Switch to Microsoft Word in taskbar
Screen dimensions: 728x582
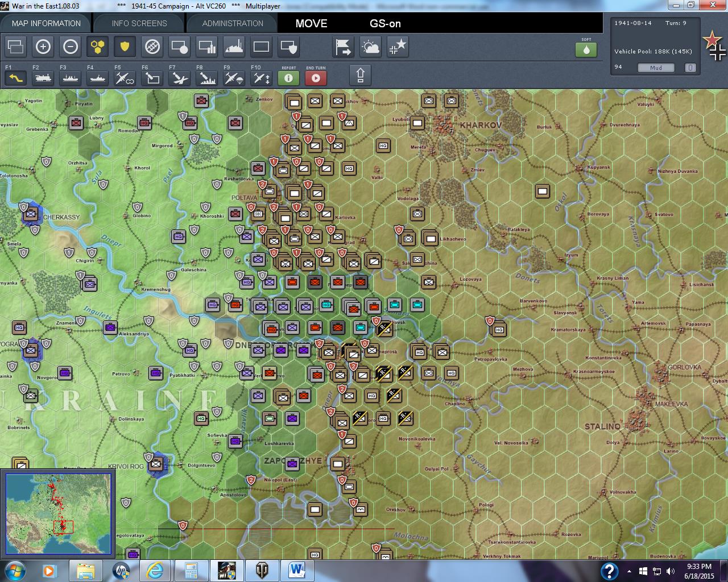tap(297, 571)
